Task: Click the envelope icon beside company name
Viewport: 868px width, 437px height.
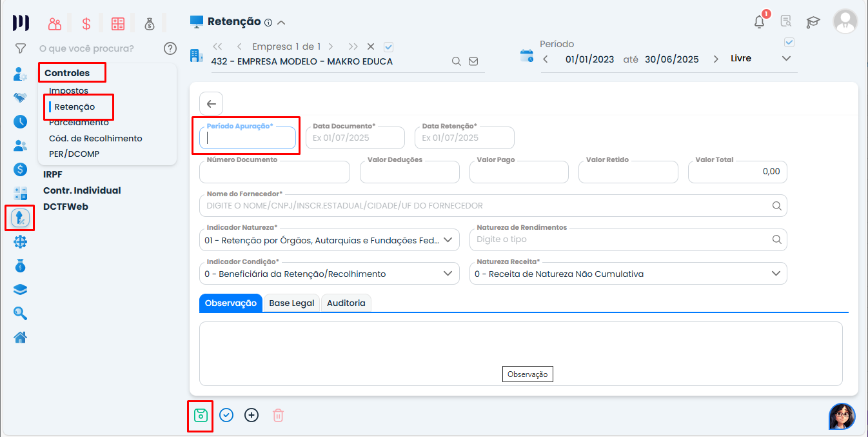Action: coord(473,61)
